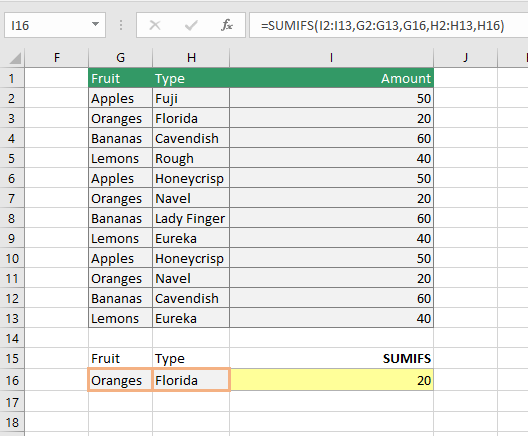Select amount 50 in row 2
Viewport: 528px width, 436px height.
(331, 98)
